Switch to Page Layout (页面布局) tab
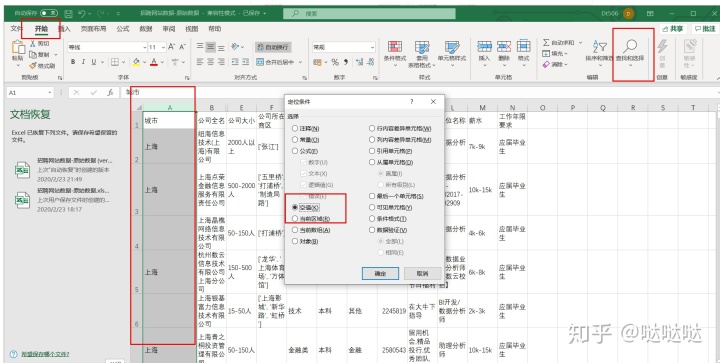720x363 pixels. [93, 29]
